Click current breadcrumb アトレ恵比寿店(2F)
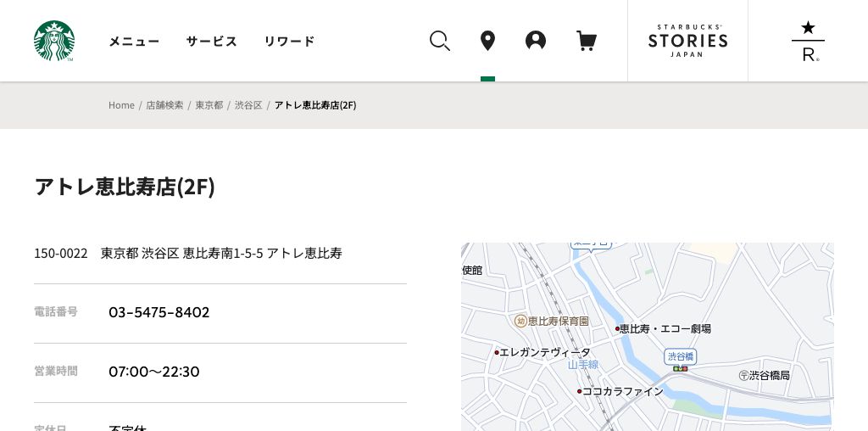The image size is (868, 431). click(x=315, y=105)
